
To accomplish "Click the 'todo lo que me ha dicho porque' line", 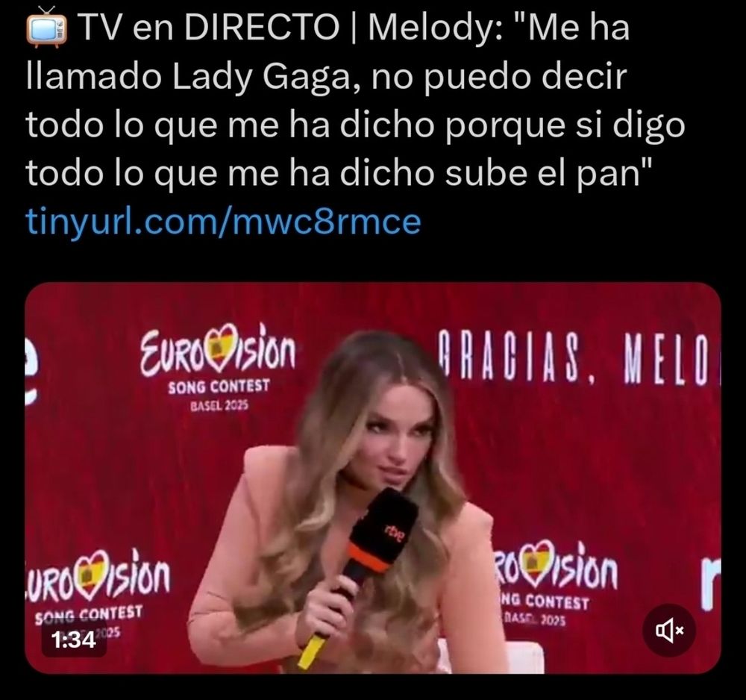I will click(297, 125).
